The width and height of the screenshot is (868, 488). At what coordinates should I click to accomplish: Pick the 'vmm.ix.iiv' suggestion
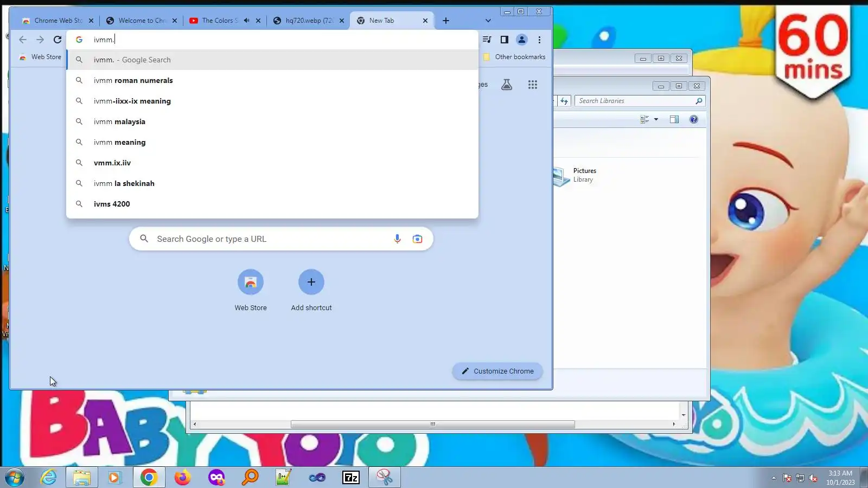[x=272, y=163]
